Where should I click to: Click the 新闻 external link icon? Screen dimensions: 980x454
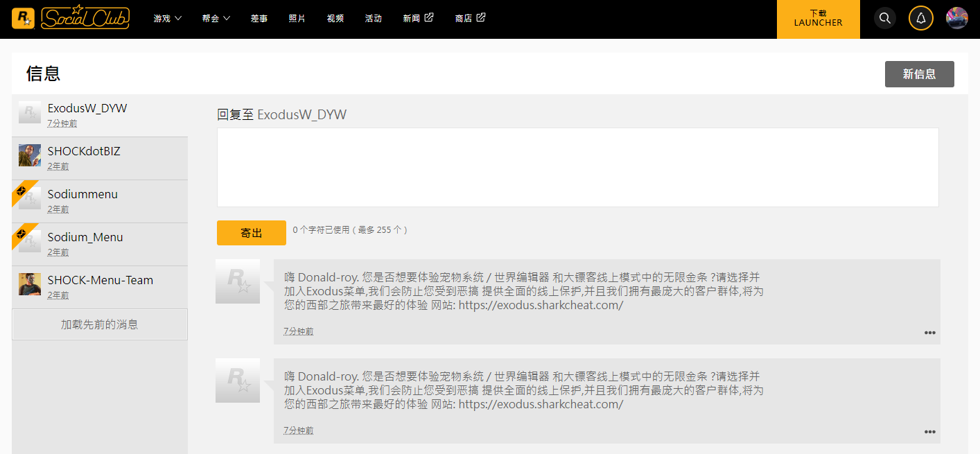(x=429, y=17)
